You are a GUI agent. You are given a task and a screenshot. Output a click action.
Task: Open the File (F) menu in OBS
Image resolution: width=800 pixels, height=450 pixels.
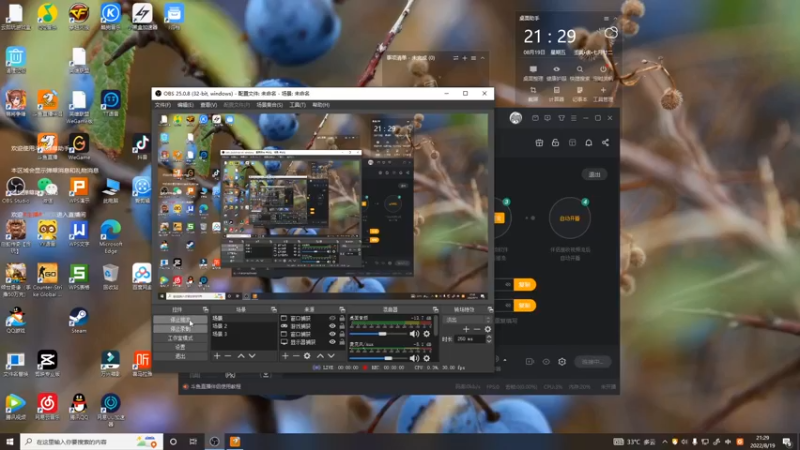click(163, 105)
